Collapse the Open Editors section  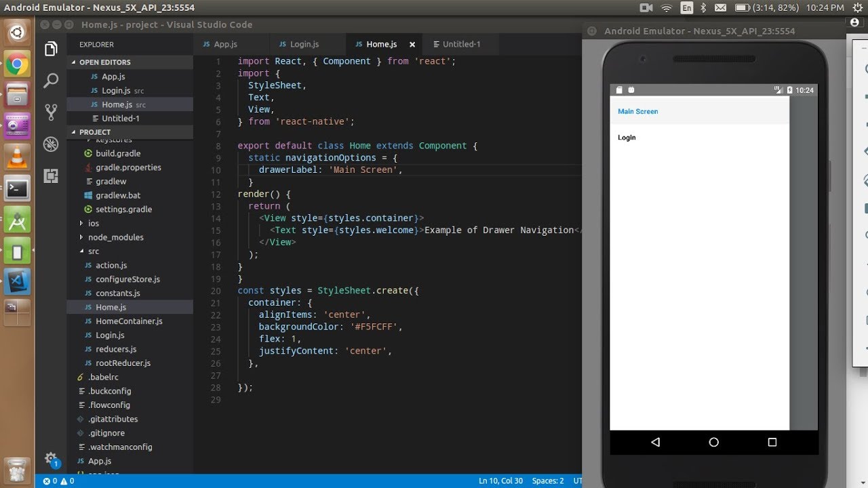tap(130, 62)
